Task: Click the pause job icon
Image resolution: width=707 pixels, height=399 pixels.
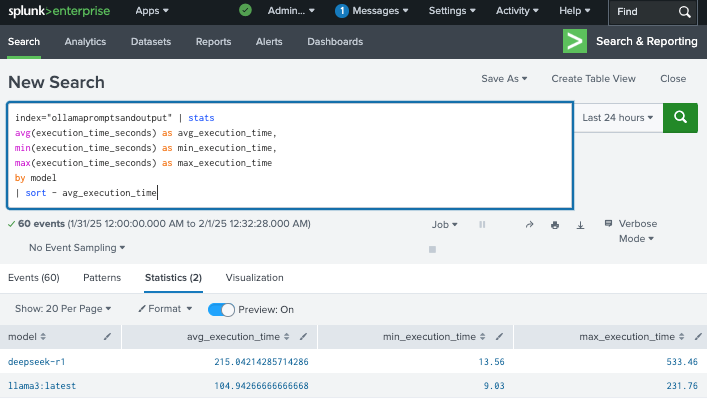Action: point(482,225)
